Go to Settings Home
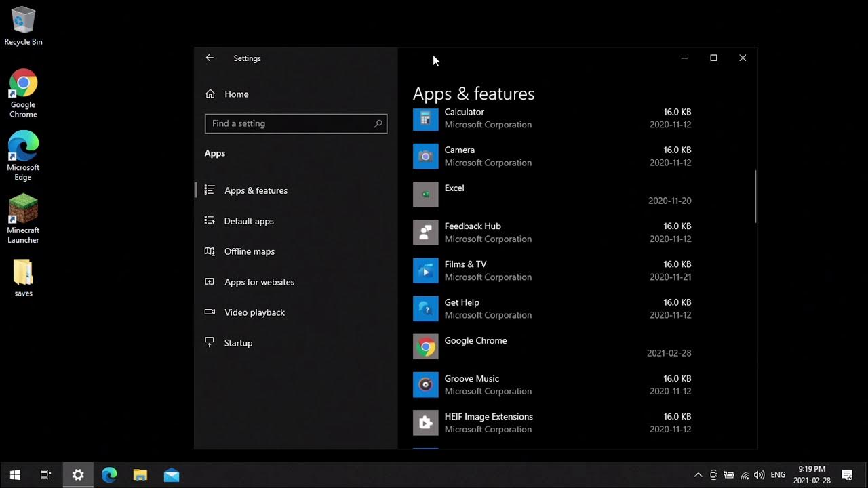 click(296, 94)
